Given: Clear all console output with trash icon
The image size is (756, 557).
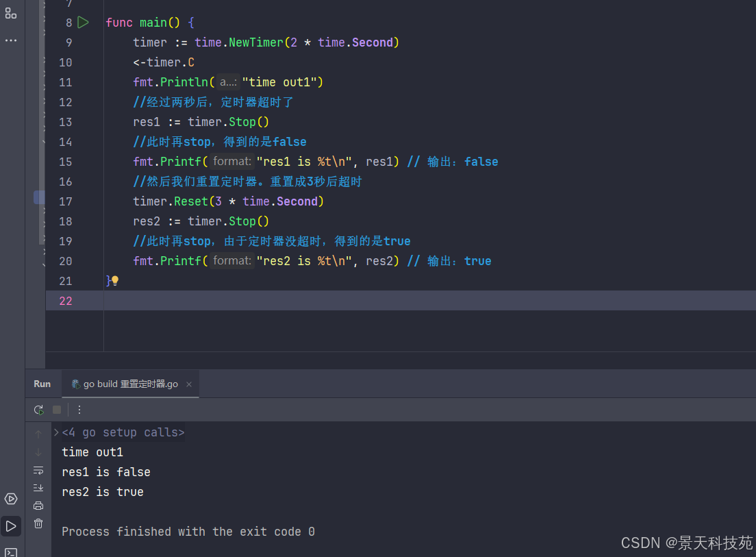Looking at the screenshot, I should click(38, 523).
